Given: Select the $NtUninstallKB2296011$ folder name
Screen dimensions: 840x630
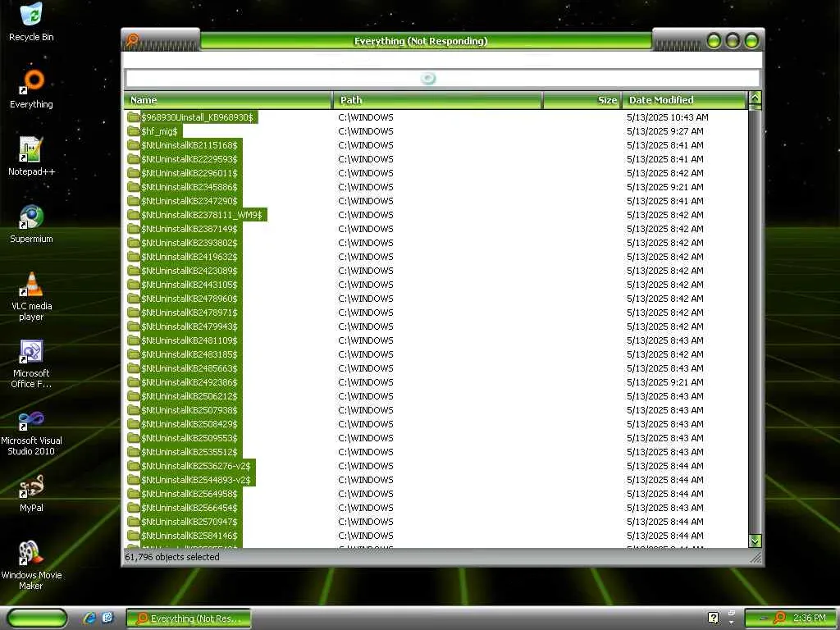Looking at the screenshot, I should tap(189, 173).
